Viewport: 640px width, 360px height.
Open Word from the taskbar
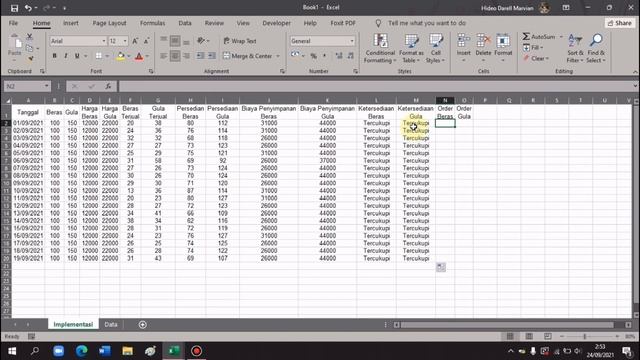(105, 351)
